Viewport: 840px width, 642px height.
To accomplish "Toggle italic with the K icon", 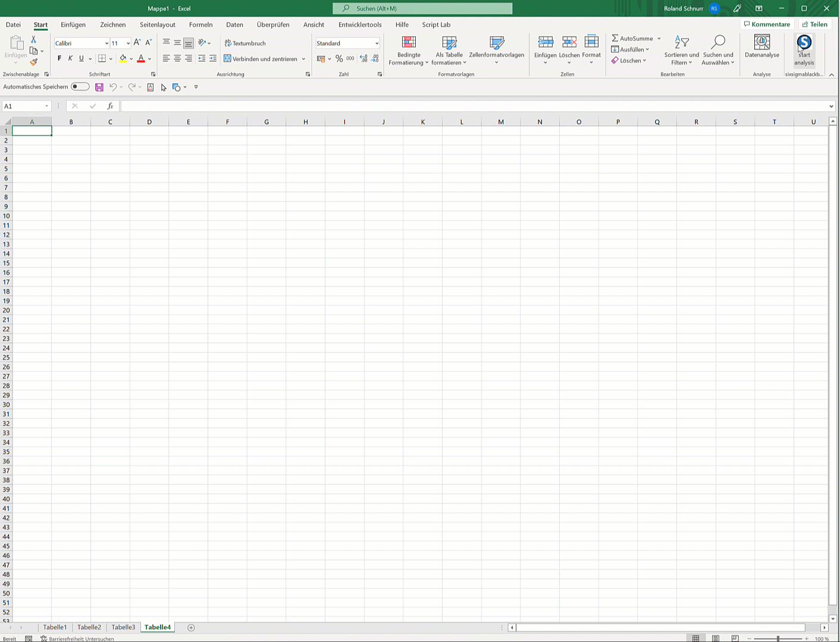I will (x=70, y=58).
